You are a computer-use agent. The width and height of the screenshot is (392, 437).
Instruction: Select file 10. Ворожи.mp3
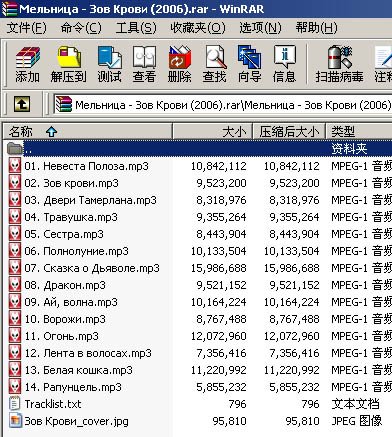pyautogui.click(x=65, y=319)
